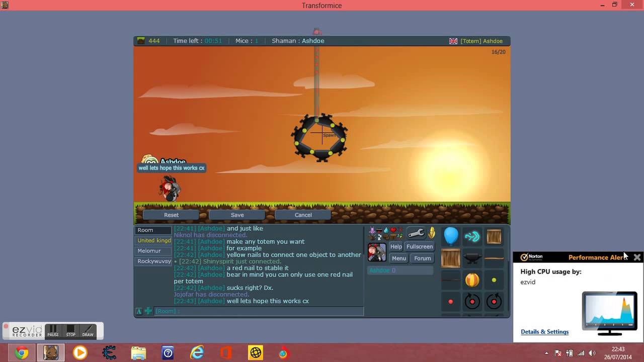
Task: Show hidden system tray icons
Action: 547,353
